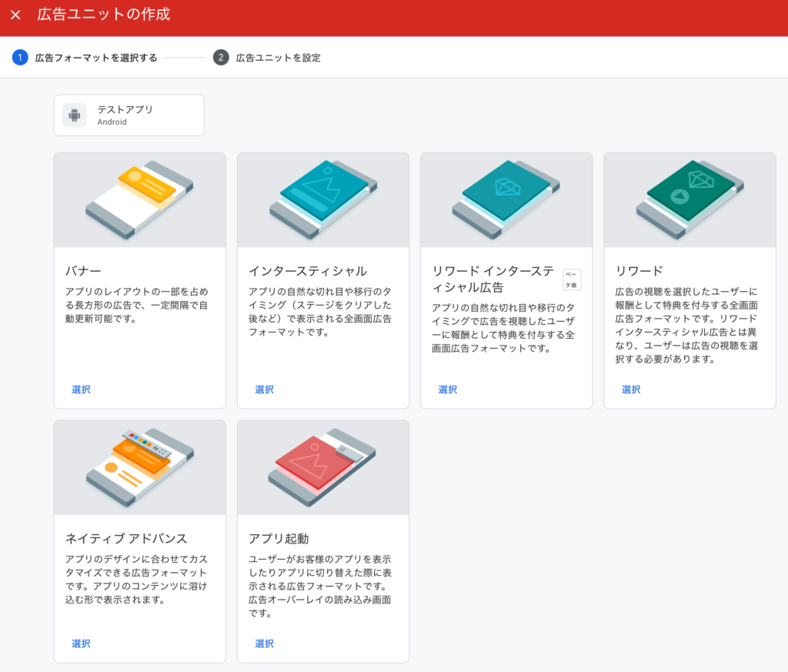This screenshot has width=788, height=672.
Task: Click the リワード format illustration
Action: 689,199
